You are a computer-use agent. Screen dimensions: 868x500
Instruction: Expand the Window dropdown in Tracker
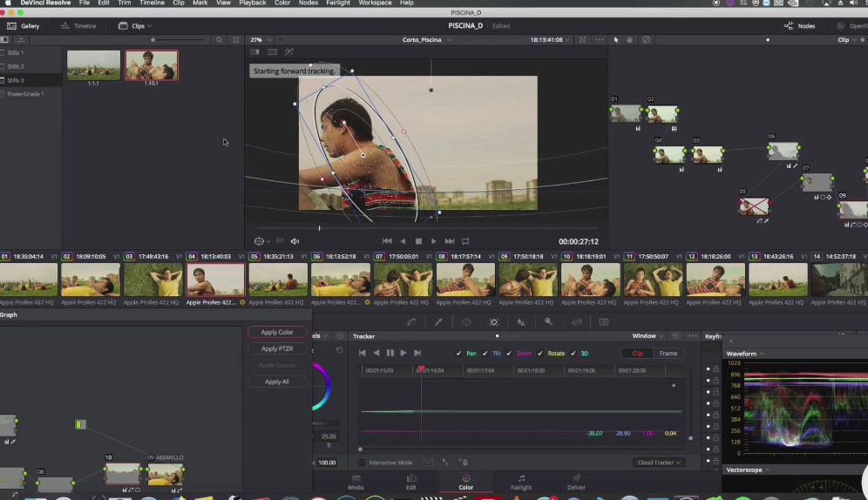tap(648, 335)
